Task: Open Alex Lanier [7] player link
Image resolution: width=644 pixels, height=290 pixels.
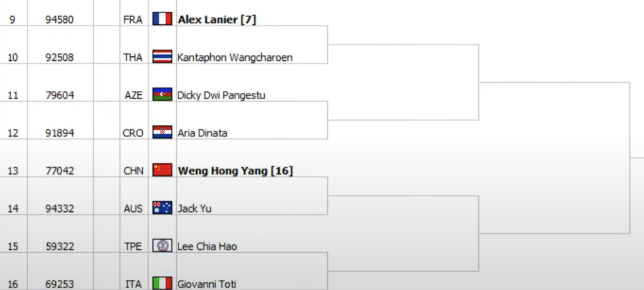Action: click(217, 20)
